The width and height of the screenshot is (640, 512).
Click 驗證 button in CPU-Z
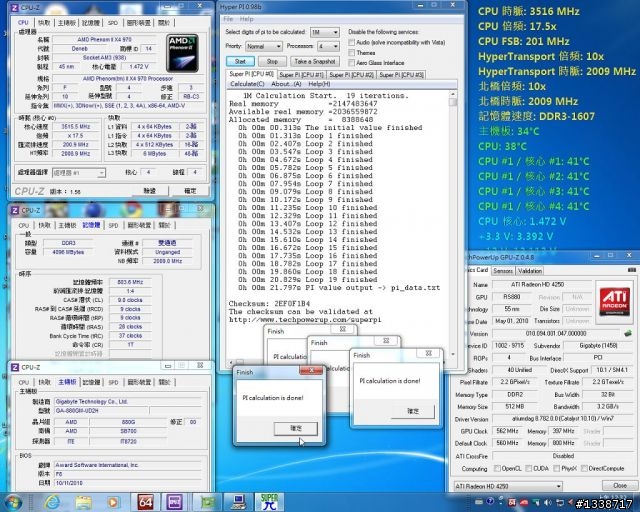[x=149, y=191]
